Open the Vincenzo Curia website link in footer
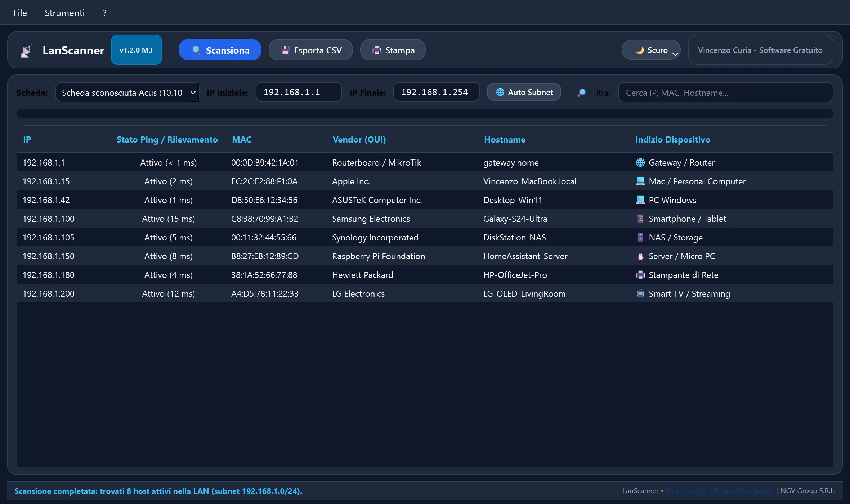This screenshot has width=850, height=504. (x=720, y=491)
